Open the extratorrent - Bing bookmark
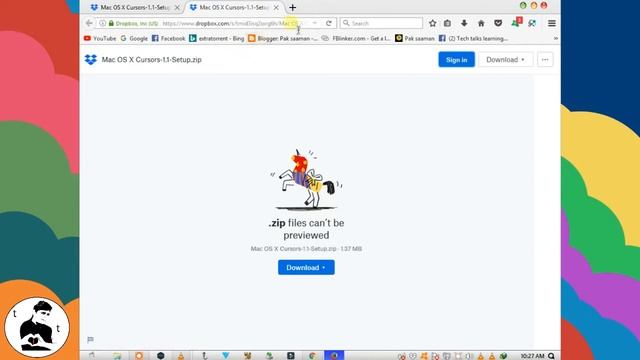Screen dimensions: 640x360 217,38
